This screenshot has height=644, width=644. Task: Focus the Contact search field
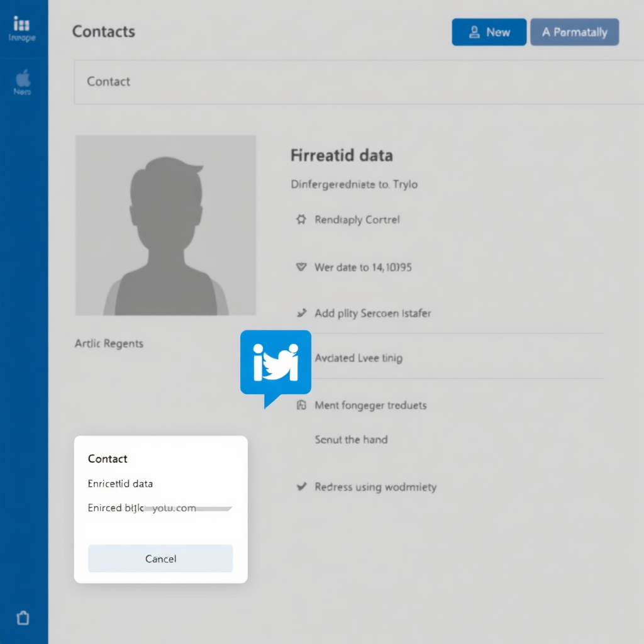pos(358,82)
